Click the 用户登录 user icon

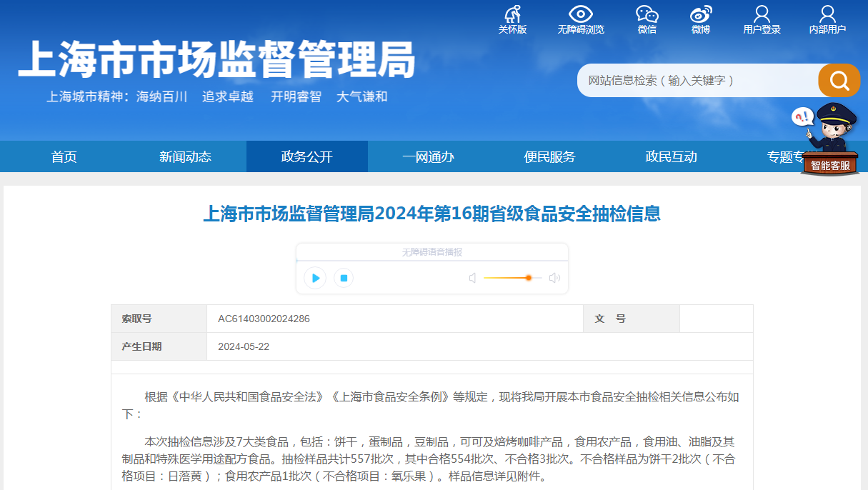point(762,14)
